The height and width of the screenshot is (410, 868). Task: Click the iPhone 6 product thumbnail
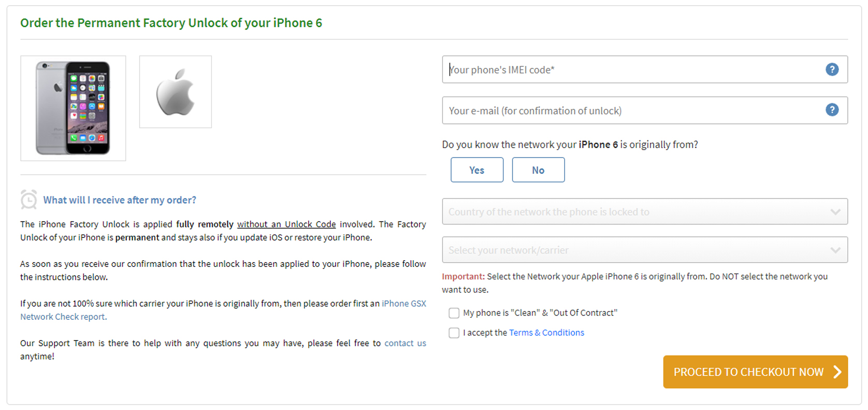coord(73,108)
